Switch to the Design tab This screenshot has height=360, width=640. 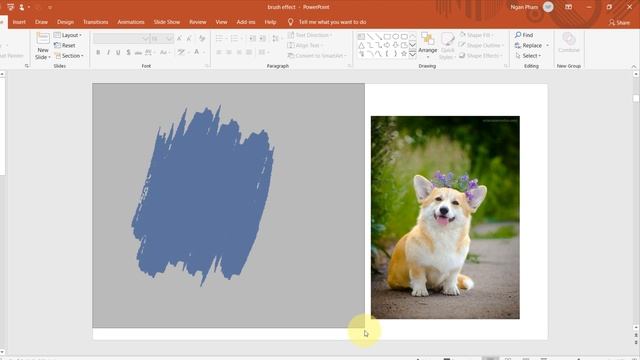click(x=65, y=22)
